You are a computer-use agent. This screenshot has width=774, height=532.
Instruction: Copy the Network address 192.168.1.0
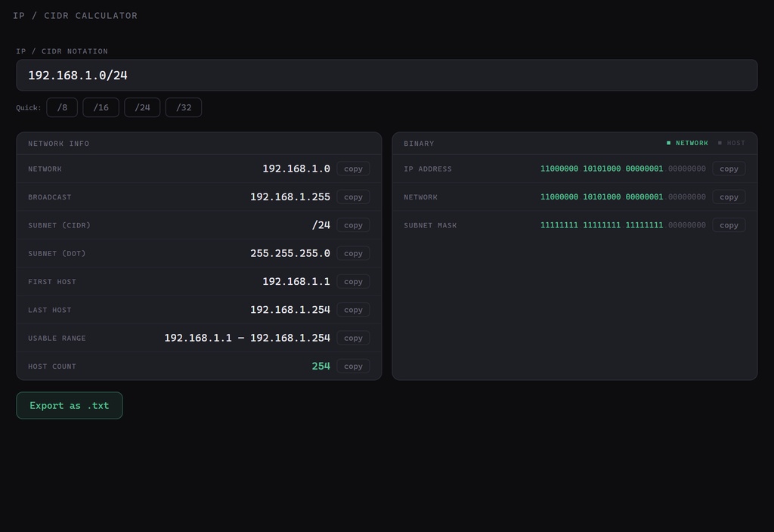(x=353, y=169)
